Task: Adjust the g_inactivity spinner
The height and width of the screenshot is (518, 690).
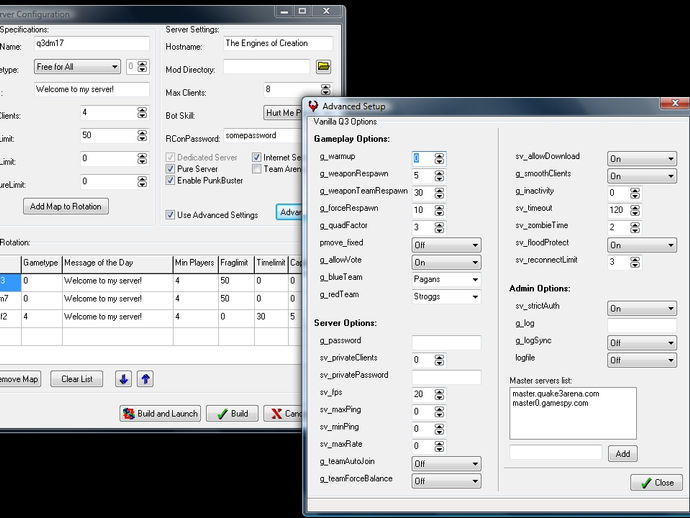Action: pos(635,193)
